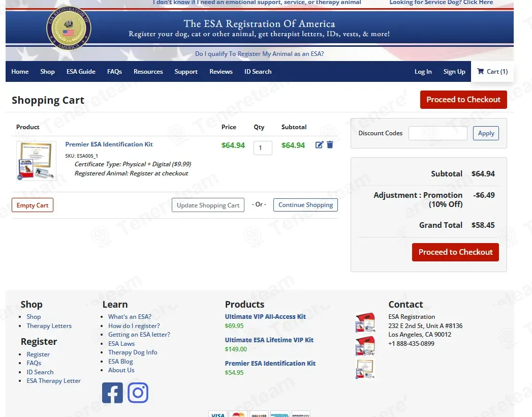This screenshot has width=532, height=417.
Task: Apply the discount code
Action: (x=486, y=133)
